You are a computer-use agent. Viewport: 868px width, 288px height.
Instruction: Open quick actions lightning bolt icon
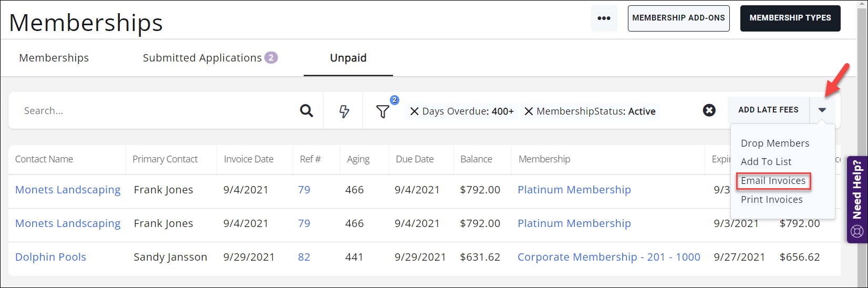[x=344, y=111]
